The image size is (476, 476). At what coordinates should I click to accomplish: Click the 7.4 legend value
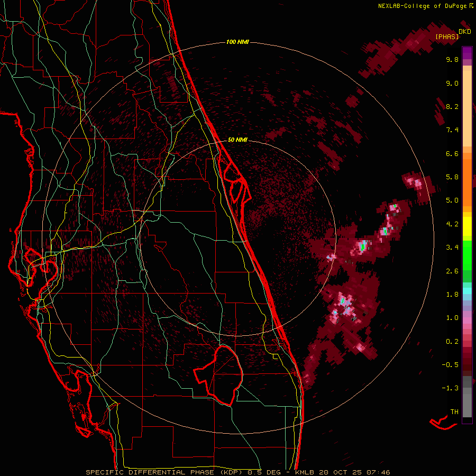(x=452, y=130)
